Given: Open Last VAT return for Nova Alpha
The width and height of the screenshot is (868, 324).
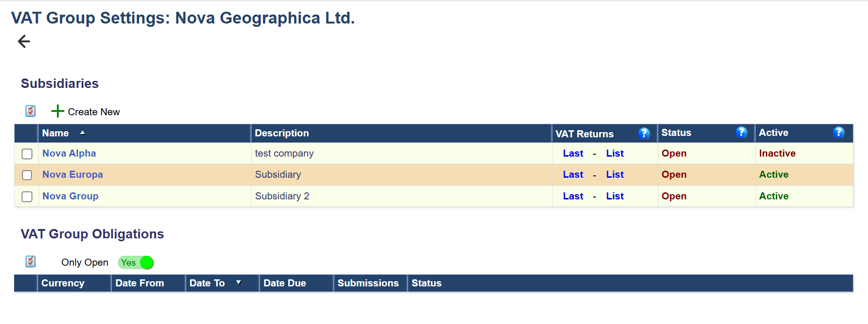Looking at the screenshot, I should point(573,153).
